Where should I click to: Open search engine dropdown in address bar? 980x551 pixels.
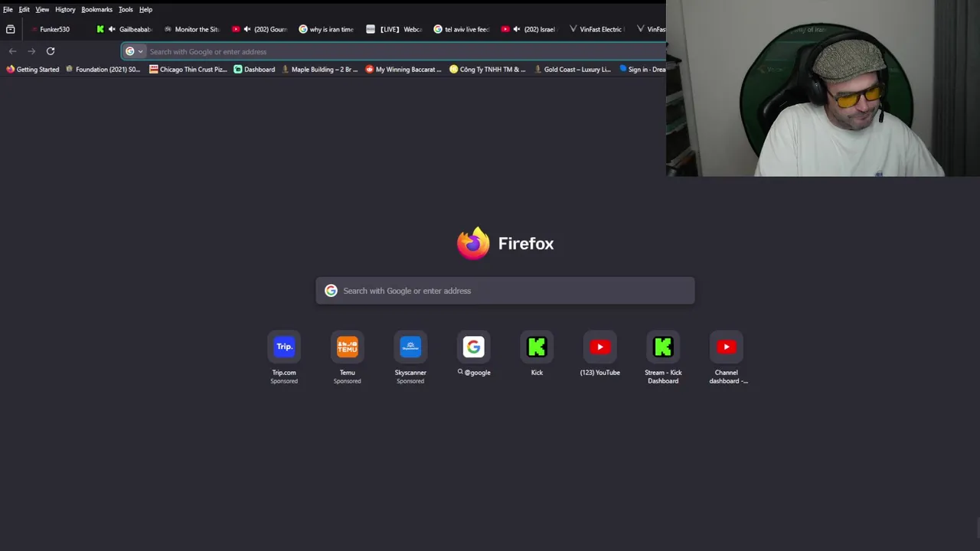pos(134,51)
